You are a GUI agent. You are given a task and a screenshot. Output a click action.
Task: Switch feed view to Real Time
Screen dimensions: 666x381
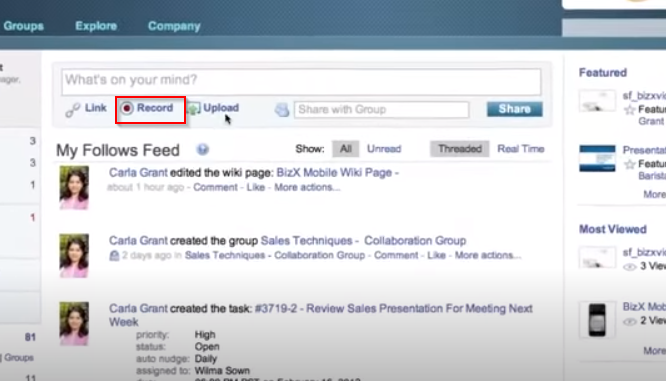pos(521,149)
